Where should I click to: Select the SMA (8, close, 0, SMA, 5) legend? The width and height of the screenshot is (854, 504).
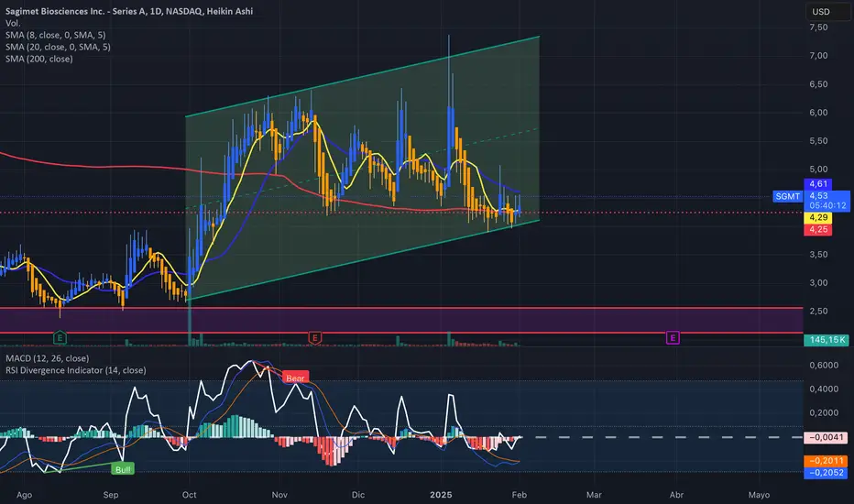pos(56,35)
